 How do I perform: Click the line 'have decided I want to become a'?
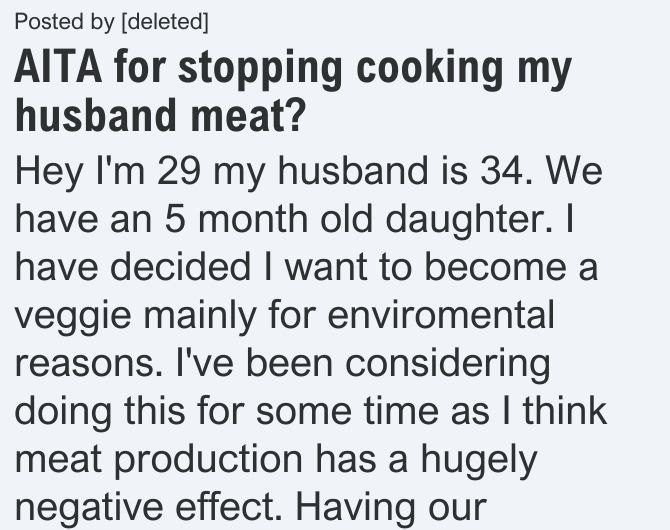[x=306, y=267]
